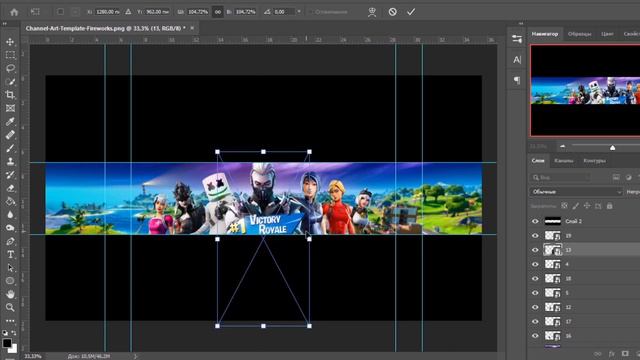Hide the selected layer 13
This screenshot has height=360, width=640.
tap(535, 250)
